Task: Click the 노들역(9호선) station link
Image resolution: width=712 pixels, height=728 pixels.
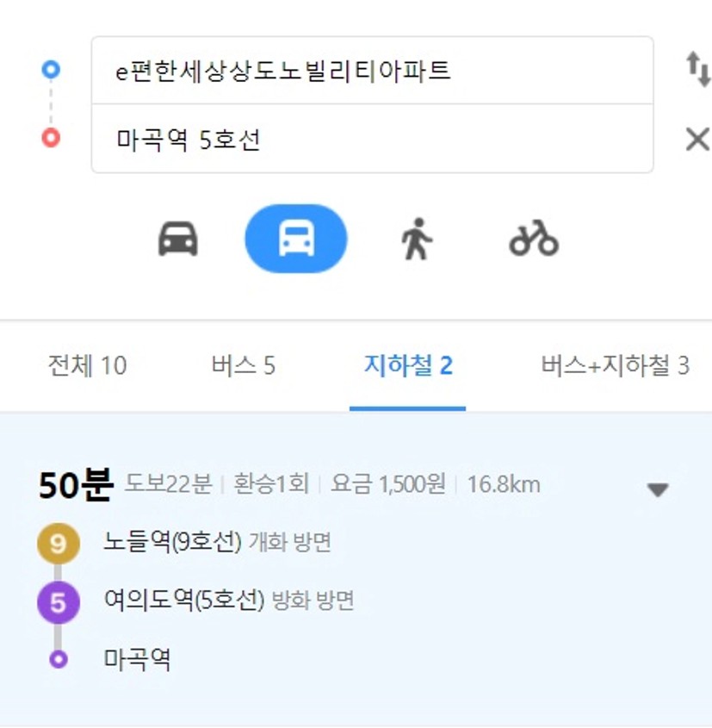Action: tap(172, 542)
